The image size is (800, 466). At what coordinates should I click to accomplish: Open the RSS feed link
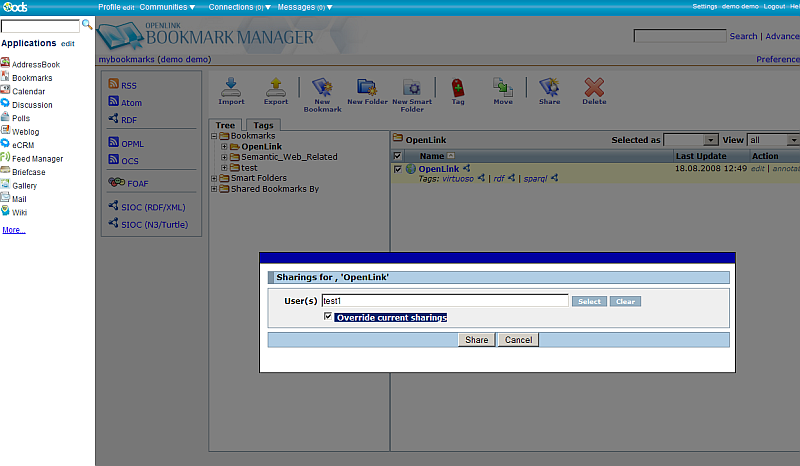[129, 85]
